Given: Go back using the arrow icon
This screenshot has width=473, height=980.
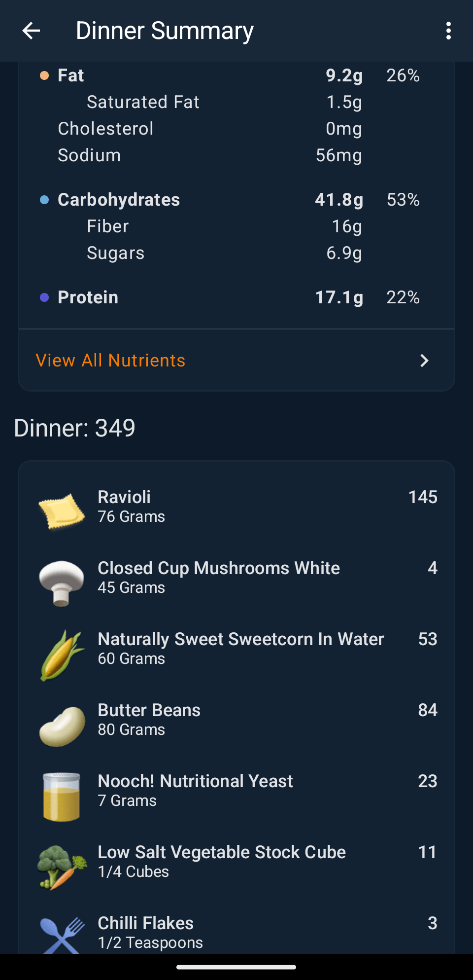Looking at the screenshot, I should (31, 31).
